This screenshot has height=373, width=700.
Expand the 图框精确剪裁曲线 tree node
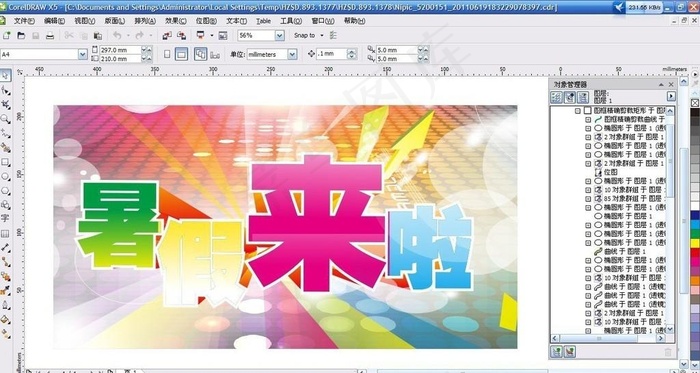point(588,120)
